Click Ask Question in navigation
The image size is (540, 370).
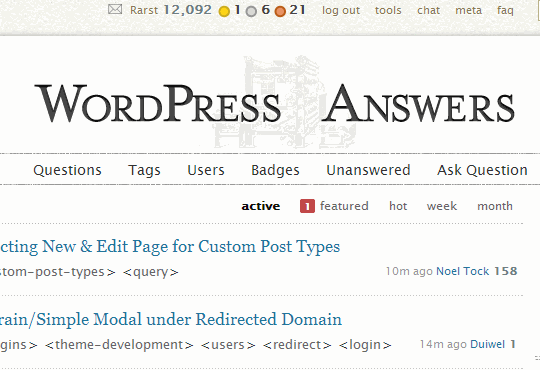coord(482,170)
